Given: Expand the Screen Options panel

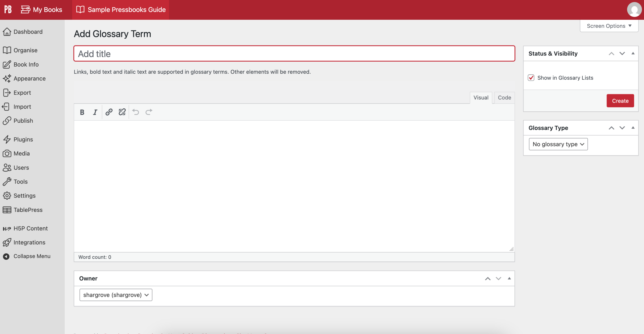Looking at the screenshot, I should point(609,26).
